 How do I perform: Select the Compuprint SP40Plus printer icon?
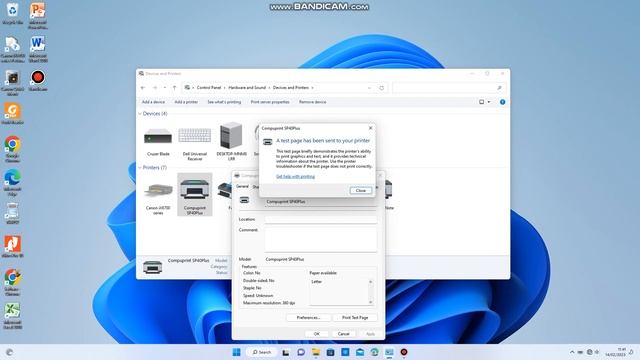tap(195, 194)
